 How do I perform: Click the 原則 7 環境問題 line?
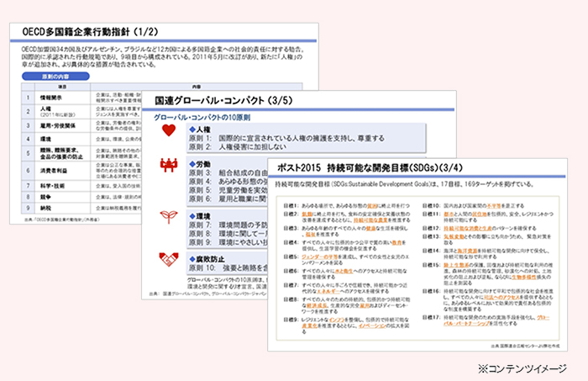pos(228,225)
